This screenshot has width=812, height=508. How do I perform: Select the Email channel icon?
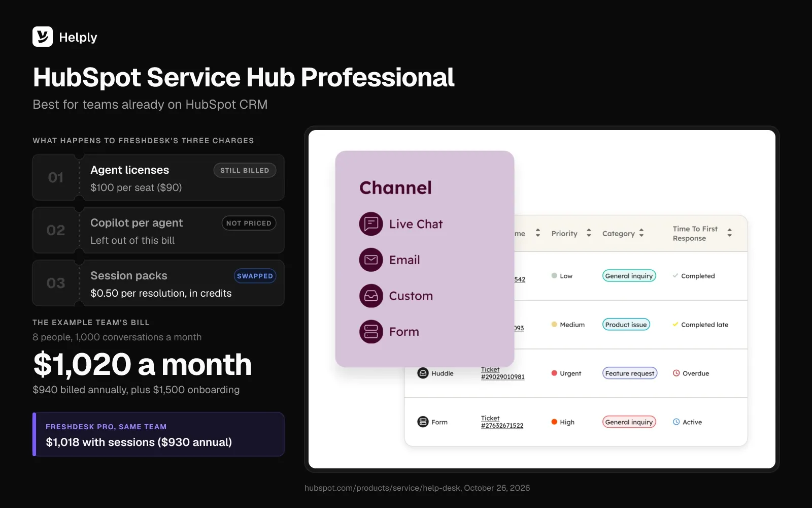371,260
